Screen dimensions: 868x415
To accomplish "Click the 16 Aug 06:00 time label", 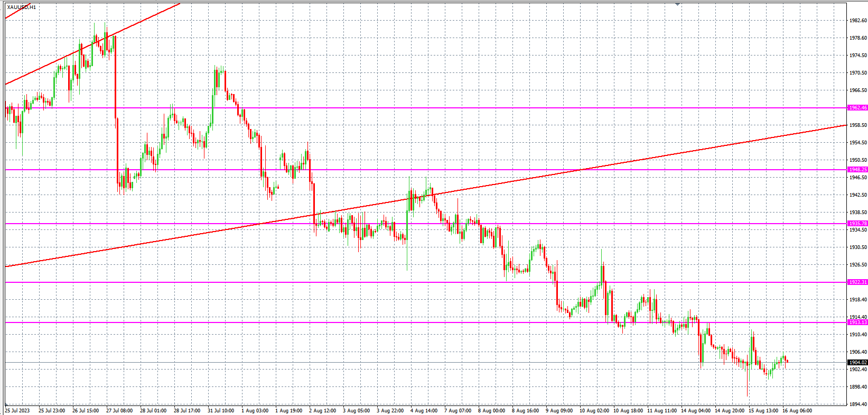I will click(x=797, y=411).
